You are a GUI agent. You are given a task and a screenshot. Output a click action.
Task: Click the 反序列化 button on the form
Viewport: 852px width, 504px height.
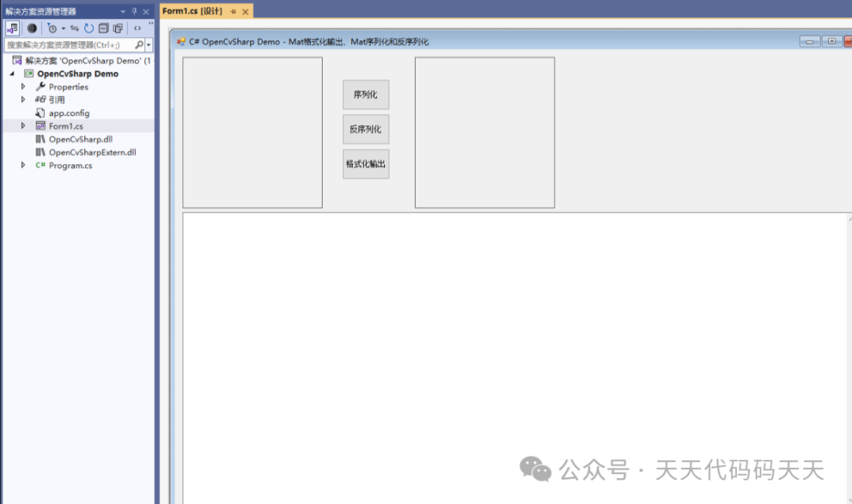[365, 129]
